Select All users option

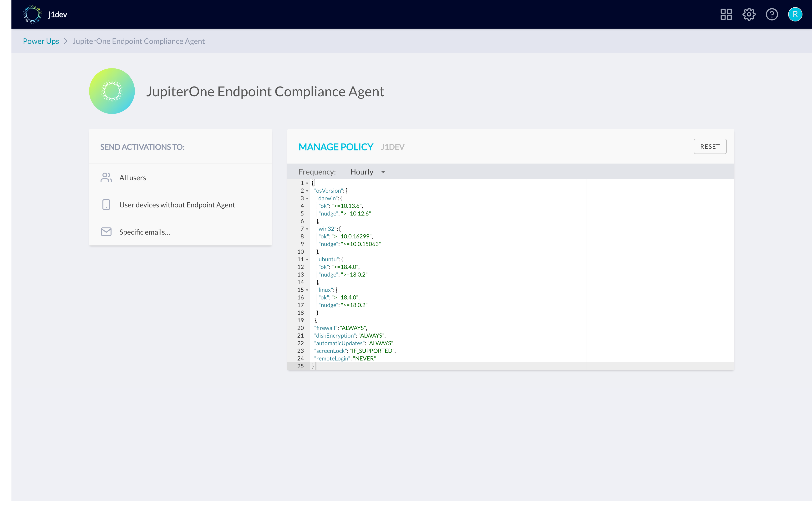180,178
